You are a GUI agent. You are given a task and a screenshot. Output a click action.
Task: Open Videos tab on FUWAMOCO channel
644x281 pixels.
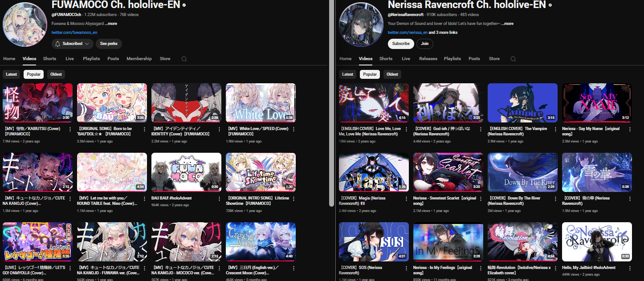[29, 59]
